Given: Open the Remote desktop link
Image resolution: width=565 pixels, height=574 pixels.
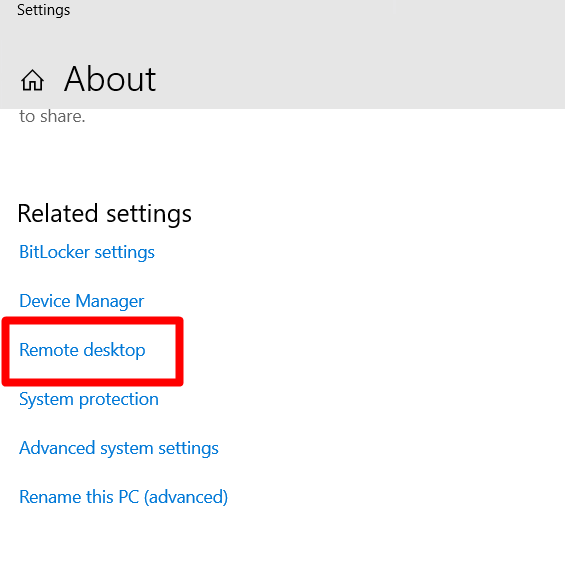Looking at the screenshot, I should point(82,350).
